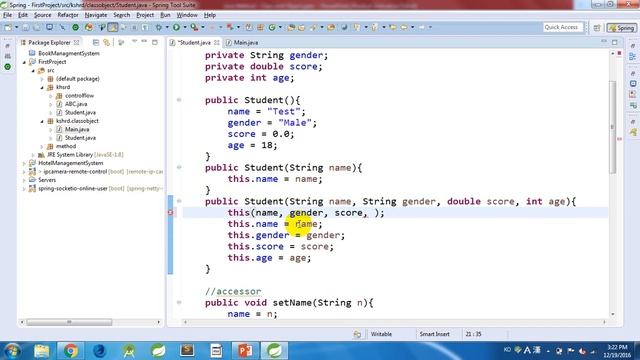Click the Debug bug icon in toolbar
Screen dimensions: 640x360
pos(159,27)
